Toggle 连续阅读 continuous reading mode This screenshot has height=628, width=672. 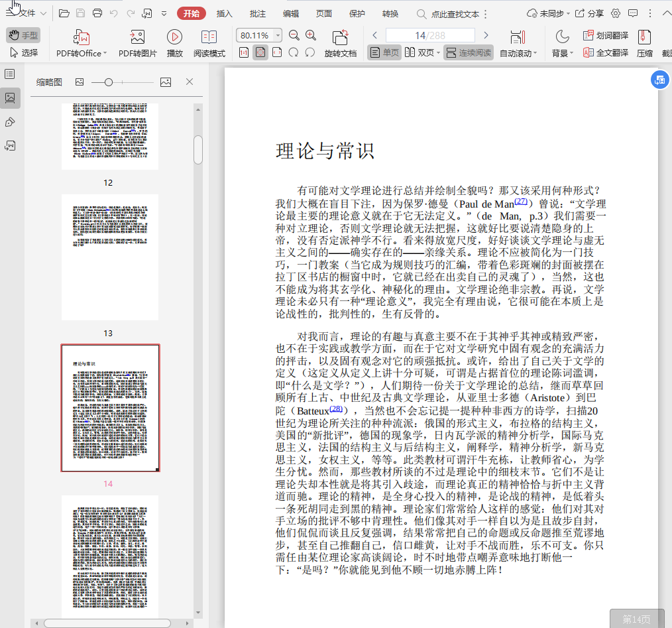pos(469,52)
